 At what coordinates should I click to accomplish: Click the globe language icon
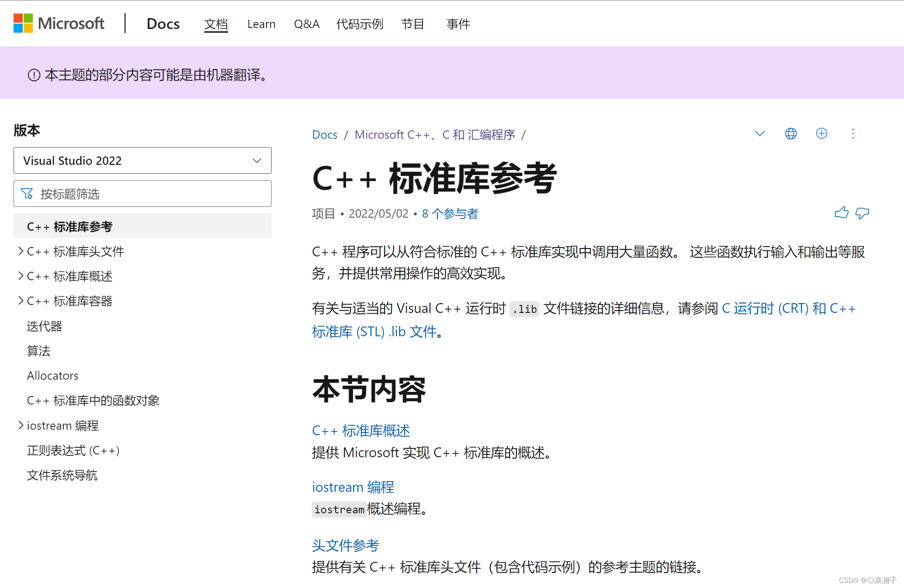[791, 134]
